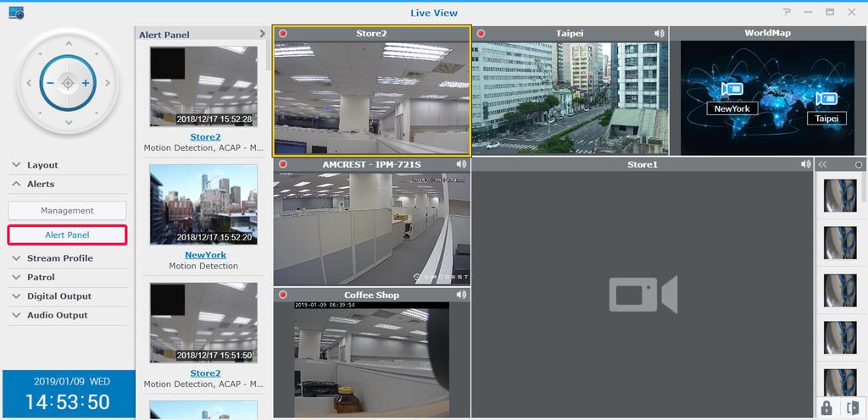Select the AMCREST - IPM-721S title bar

(371, 164)
